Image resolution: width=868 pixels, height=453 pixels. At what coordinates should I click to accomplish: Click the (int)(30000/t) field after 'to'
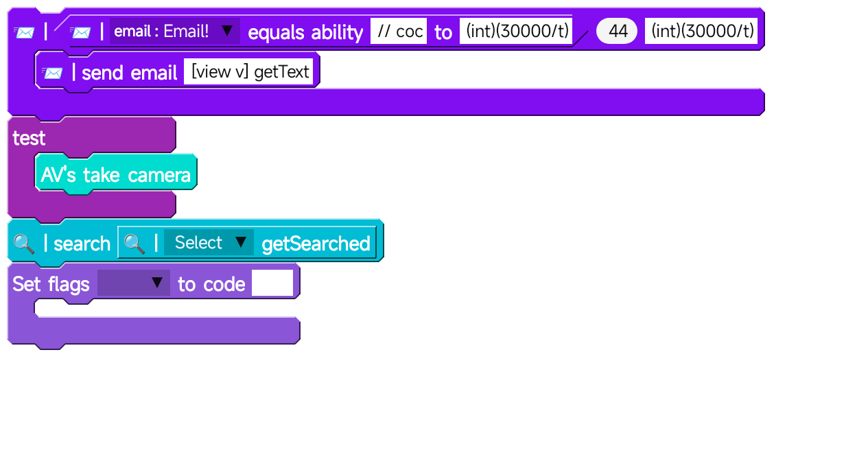516,32
